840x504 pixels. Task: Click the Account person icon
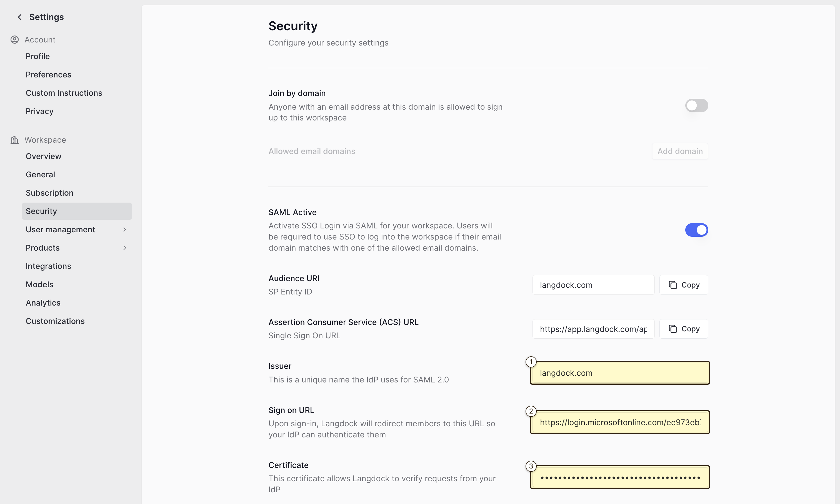pyautogui.click(x=15, y=40)
